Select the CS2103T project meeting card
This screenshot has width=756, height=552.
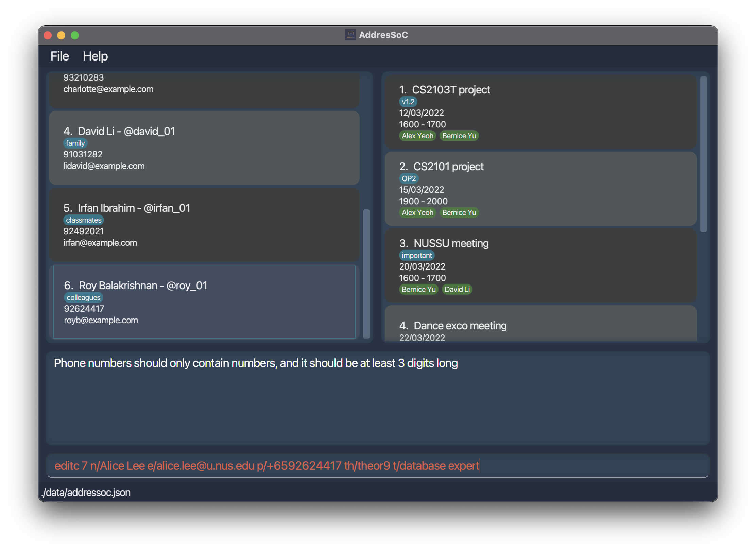coord(540,112)
